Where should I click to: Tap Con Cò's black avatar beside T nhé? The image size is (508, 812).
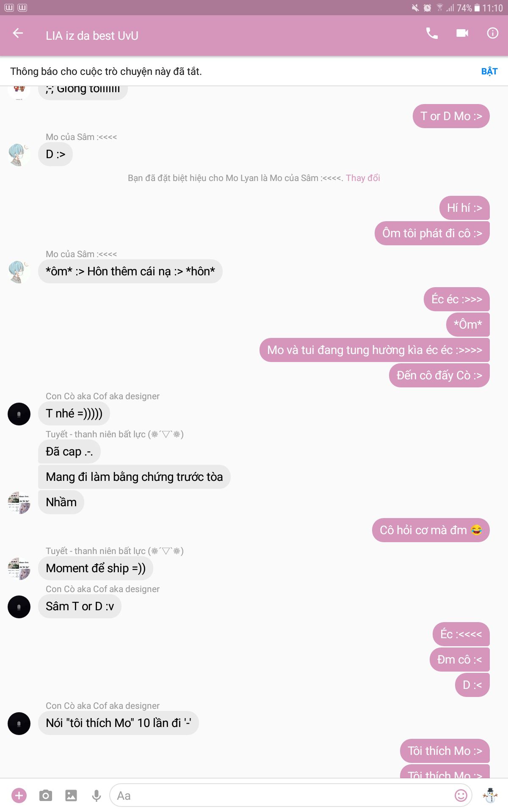(19, 414)
